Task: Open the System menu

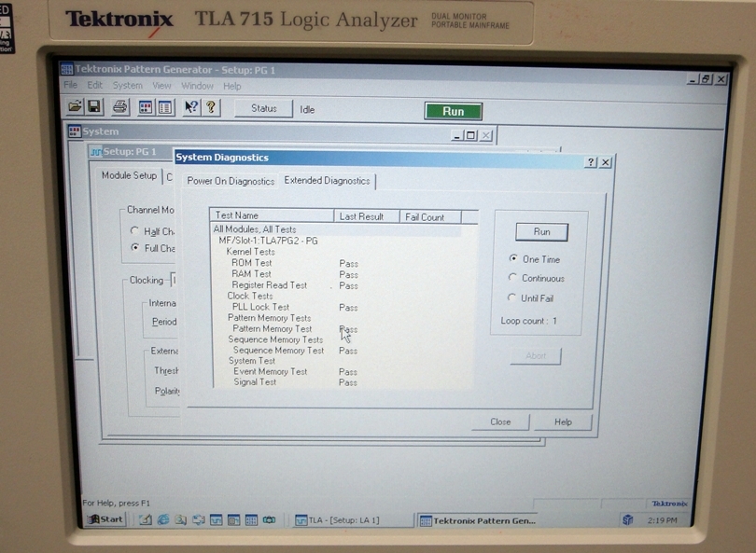Action: 128,85
